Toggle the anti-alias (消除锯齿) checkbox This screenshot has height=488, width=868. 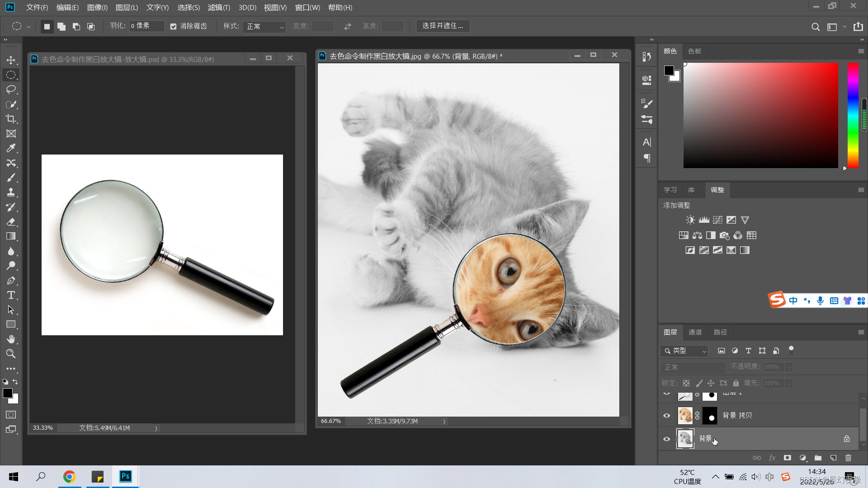click(173, 27)
